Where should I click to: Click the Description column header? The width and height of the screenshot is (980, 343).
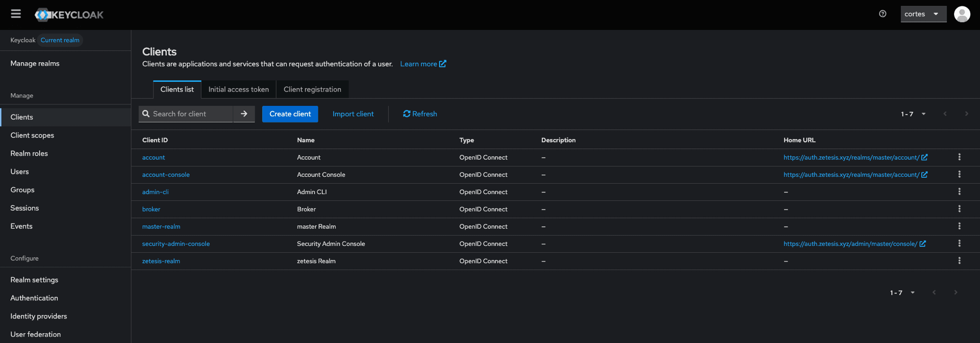pos(558,140)
